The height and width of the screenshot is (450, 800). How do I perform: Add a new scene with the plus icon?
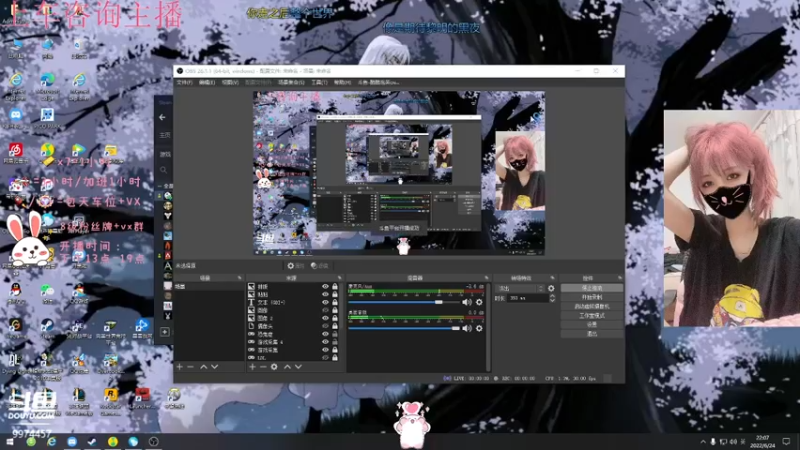tap(180, 367)
